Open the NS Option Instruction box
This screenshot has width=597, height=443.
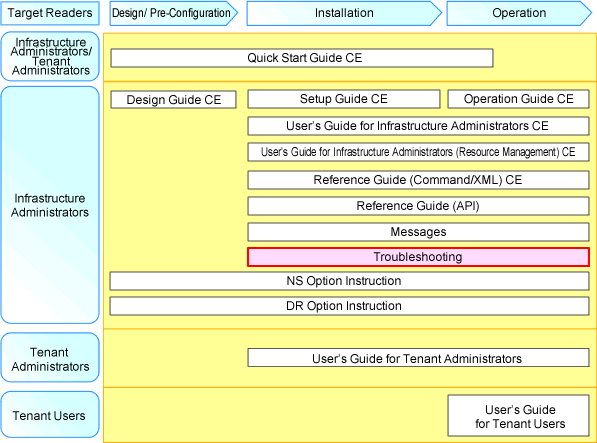(350, 281)
